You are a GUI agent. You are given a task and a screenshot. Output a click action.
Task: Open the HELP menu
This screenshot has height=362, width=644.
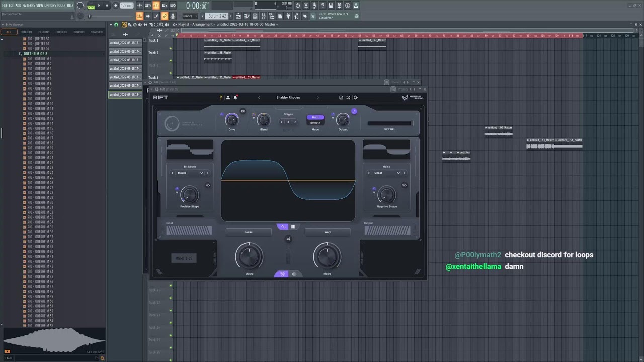click(x=70, y=5)
